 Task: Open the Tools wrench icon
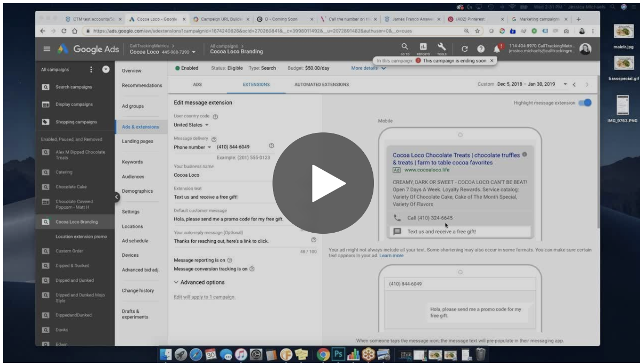pos(441,48)
